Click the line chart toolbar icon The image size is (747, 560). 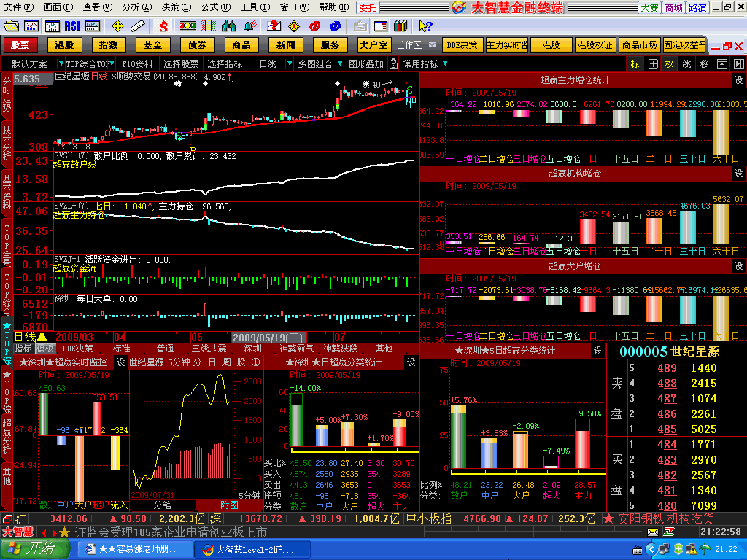(31, 26)
